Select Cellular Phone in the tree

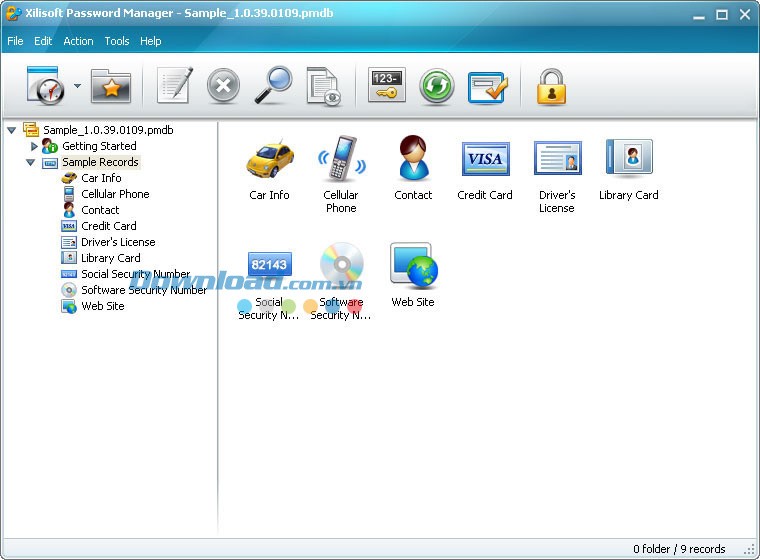[115, 194]
